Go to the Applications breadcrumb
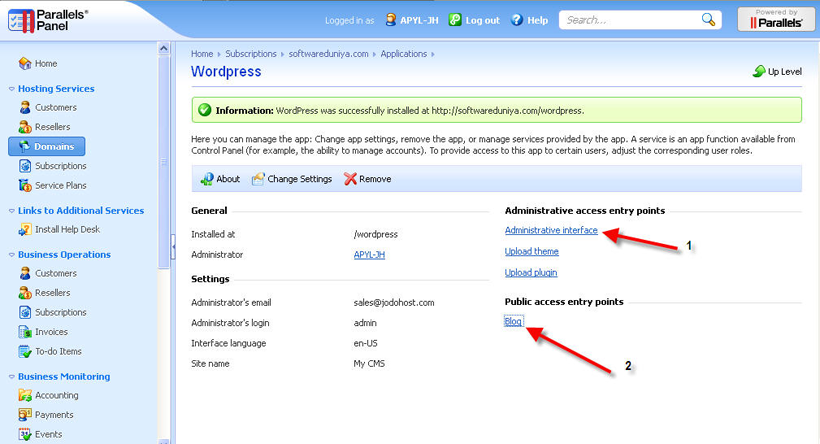This screenshot has width=820, height=444. 403,54
